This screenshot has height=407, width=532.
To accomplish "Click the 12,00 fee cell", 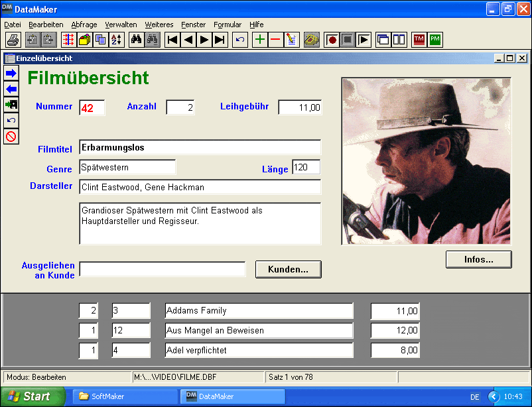I will [x=395, y=331].
